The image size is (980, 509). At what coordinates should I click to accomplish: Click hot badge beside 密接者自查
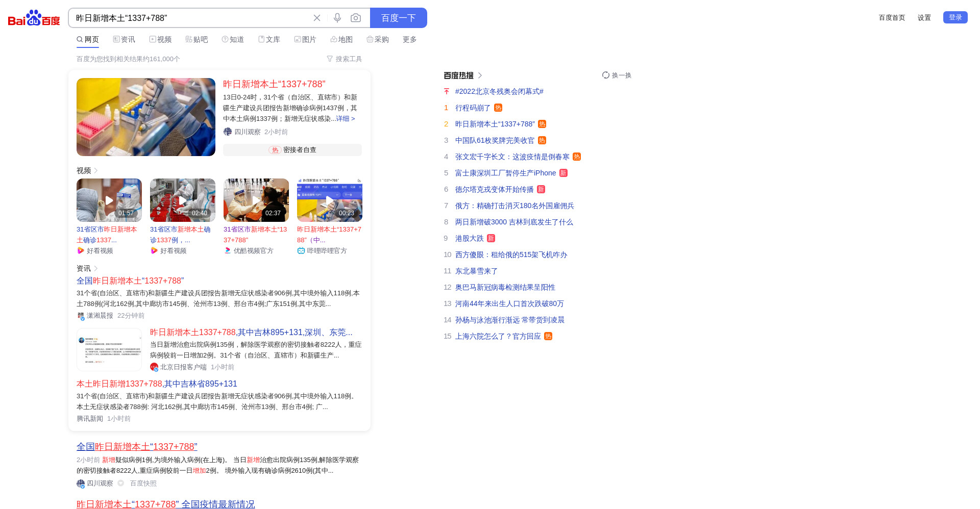pos(275,150)
